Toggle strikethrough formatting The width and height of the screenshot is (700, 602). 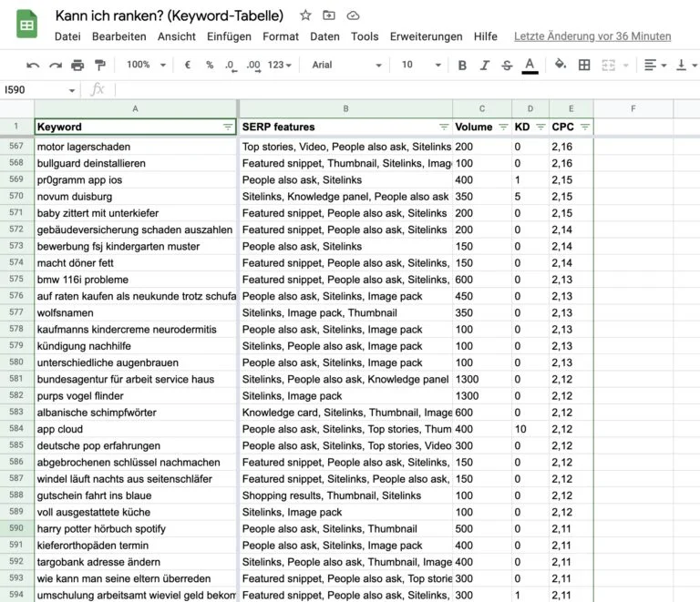[507, 66]
